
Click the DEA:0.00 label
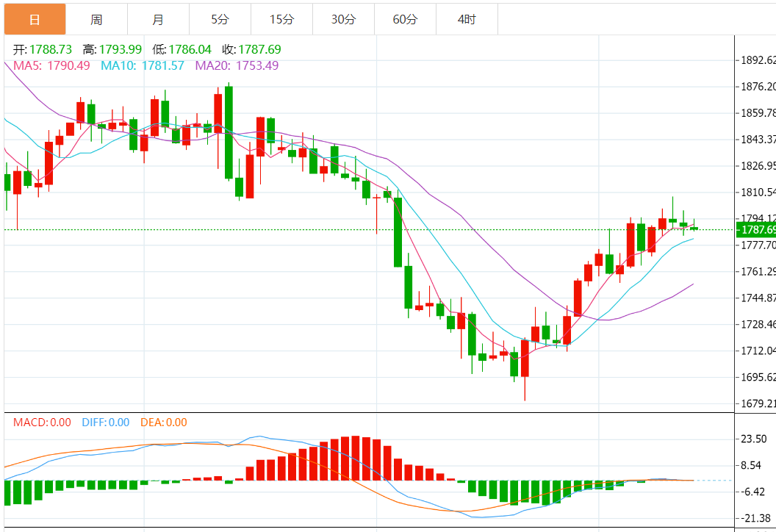(x=164, y=422)
